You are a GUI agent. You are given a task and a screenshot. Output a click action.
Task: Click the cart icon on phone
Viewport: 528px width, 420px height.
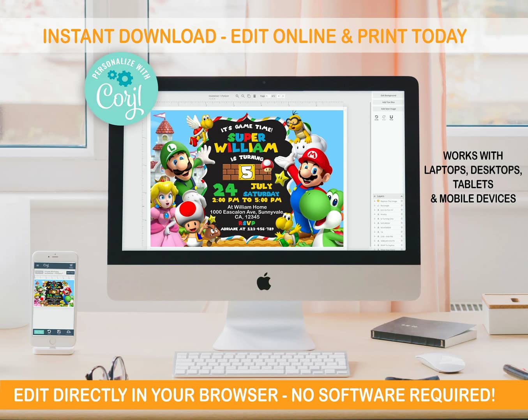71,265
